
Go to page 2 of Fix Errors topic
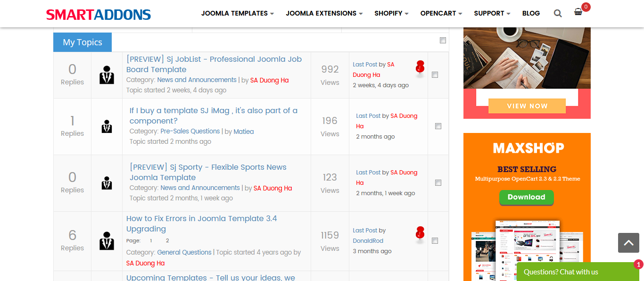click(167, 241)
